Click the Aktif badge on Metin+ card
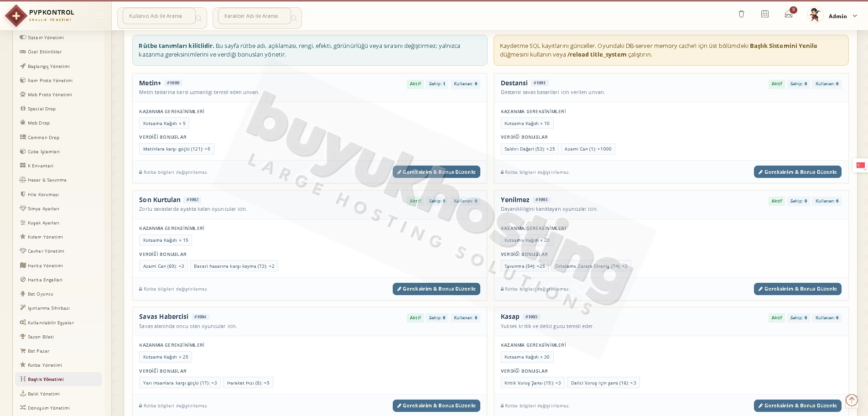868x416 pixels. pos(415,84)
